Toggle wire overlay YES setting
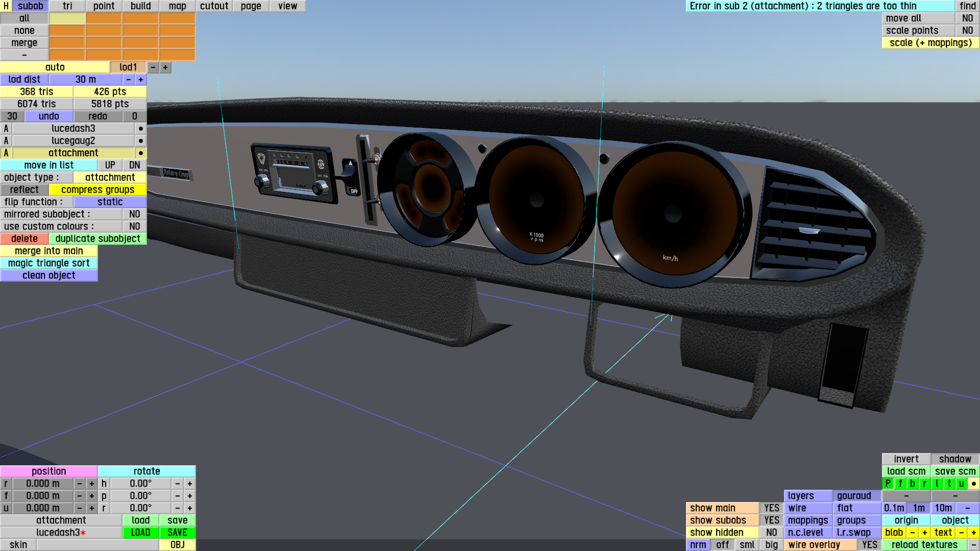Screen dimensions: 980x551 click(x=869, y=545)
